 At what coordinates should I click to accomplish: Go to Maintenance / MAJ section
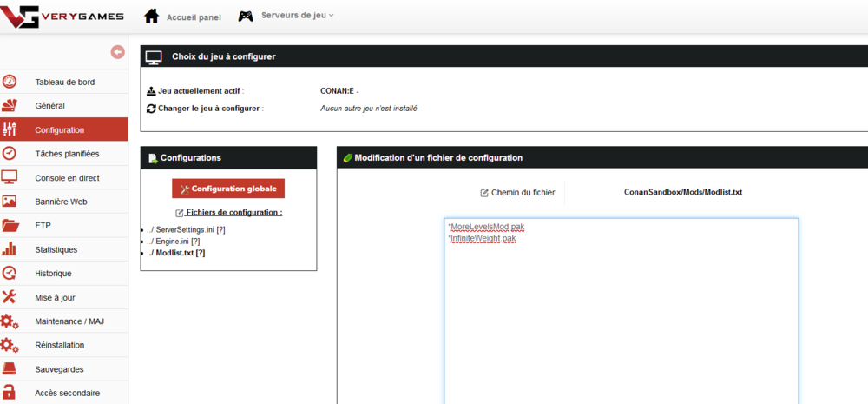(69, 321)
